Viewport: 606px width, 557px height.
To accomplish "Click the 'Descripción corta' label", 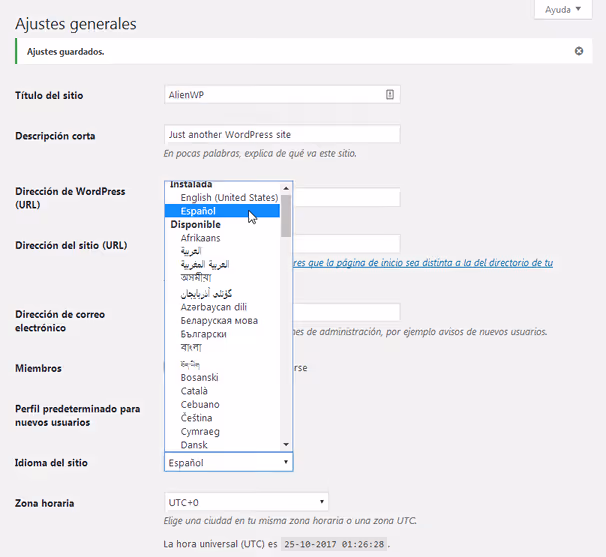I will pos(55,136).
